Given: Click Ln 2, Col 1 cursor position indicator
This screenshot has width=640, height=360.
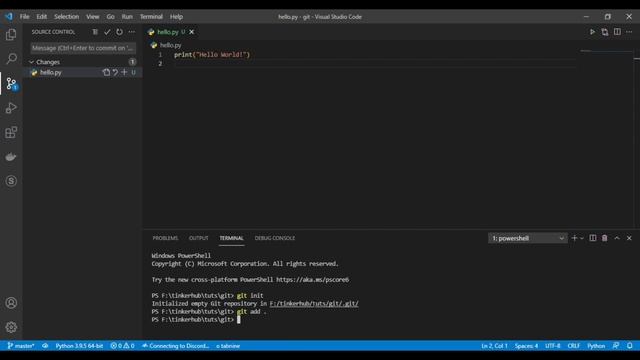Looking at the screenshot, I should point(494,346).
